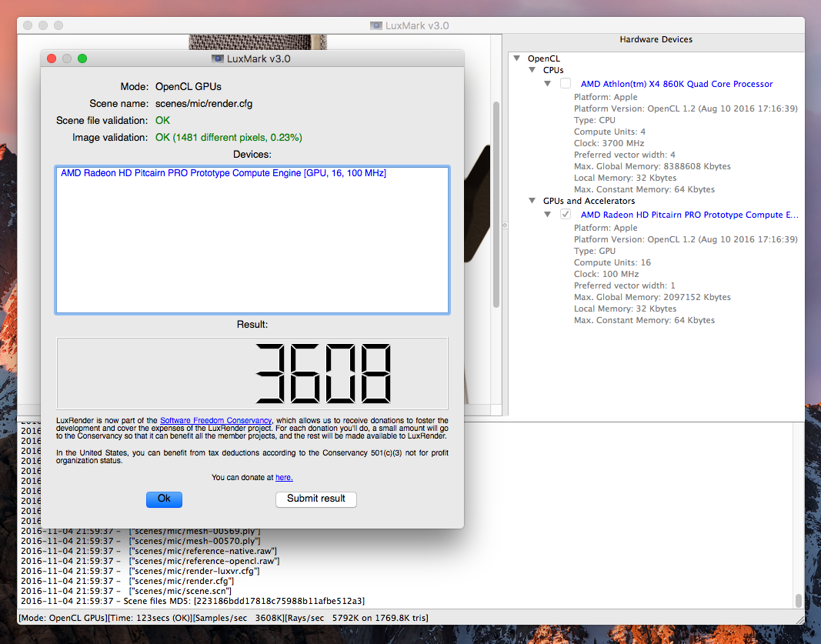Click 'Type: CPU' row in device tree

point(595,121)
